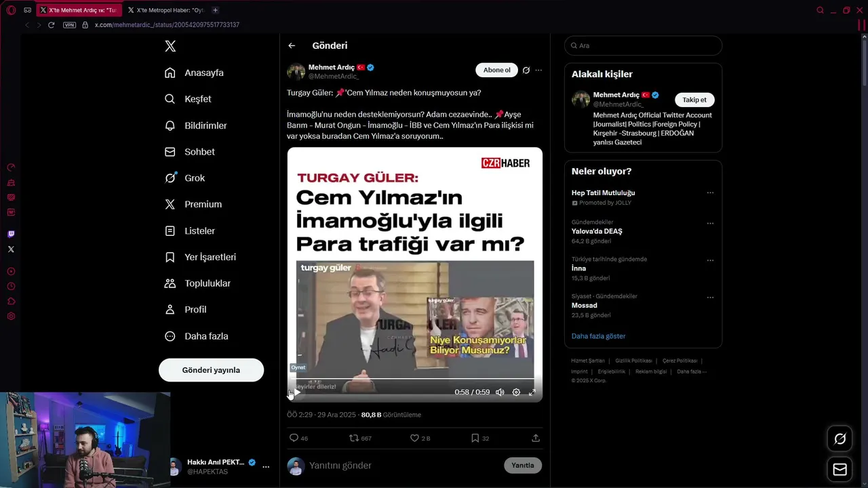Click the Ara search field

point(643,45)
